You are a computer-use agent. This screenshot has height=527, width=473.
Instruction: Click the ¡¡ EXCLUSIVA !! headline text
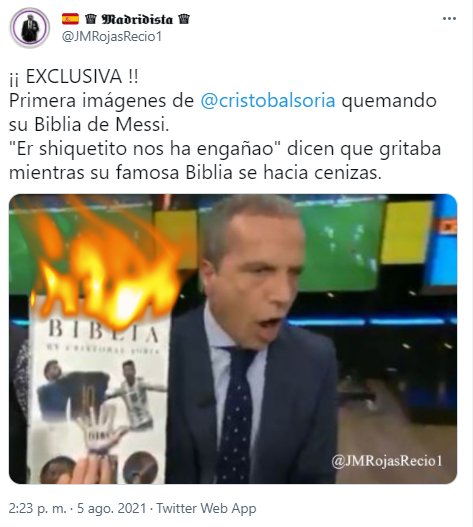(x=74, y=77)
